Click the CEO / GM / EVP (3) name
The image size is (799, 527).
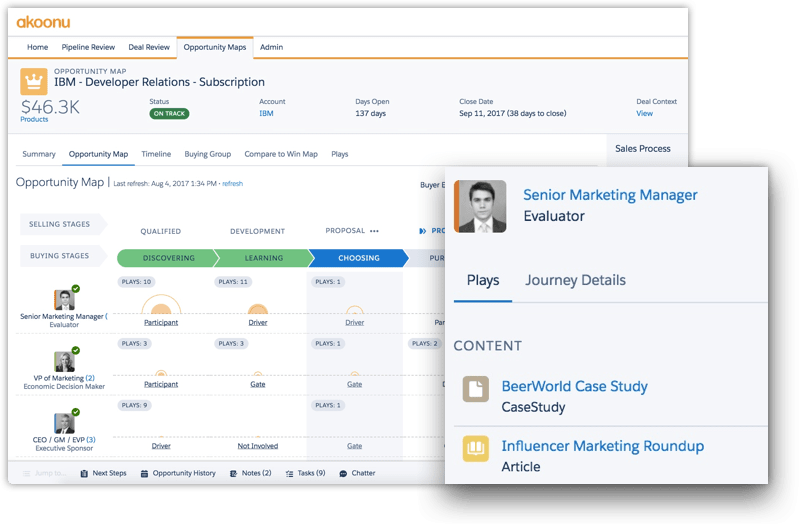click(64, 440)
